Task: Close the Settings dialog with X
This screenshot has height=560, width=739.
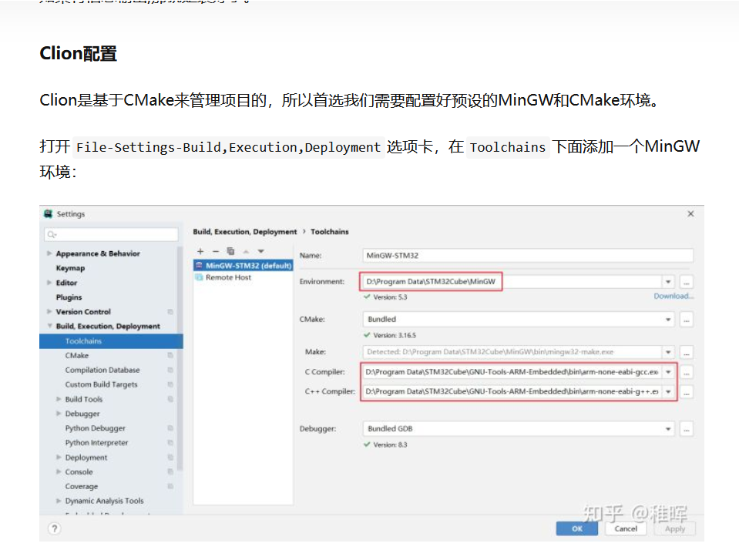Action: pos(690,214)
